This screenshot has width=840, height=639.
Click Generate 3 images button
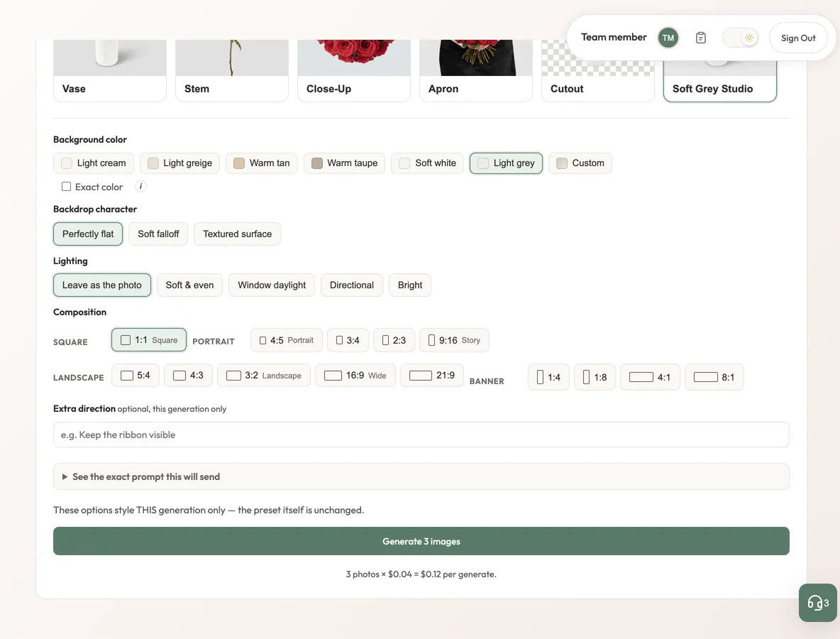click(421, 541)
